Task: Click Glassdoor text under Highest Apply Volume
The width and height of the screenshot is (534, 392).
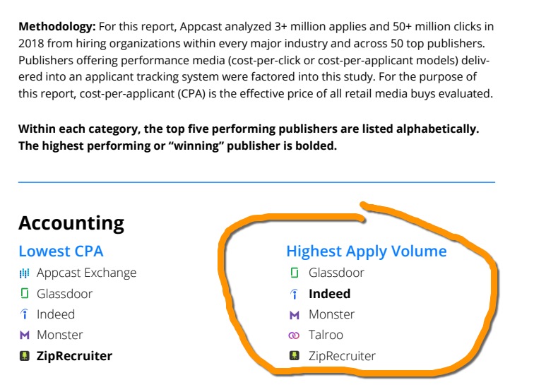Action: [336, 273]
